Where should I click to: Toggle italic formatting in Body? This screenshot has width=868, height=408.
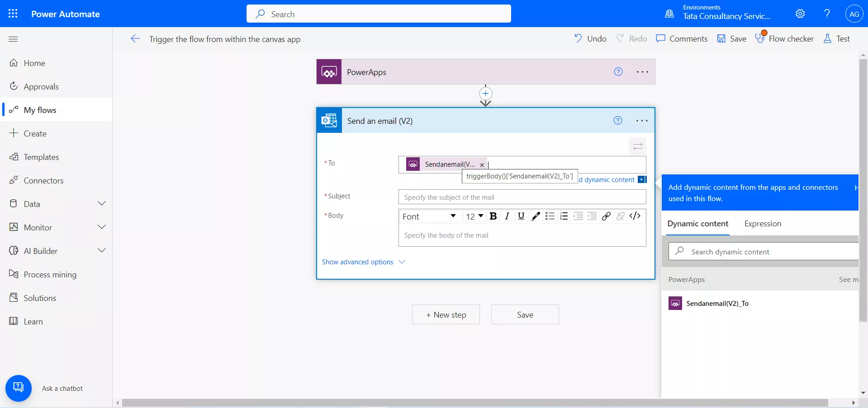pyautogui.click(x=507, y=216)
